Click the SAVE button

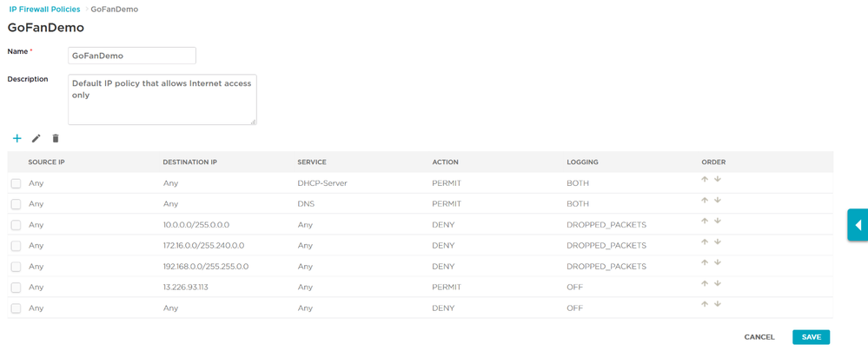pos(811,337)
